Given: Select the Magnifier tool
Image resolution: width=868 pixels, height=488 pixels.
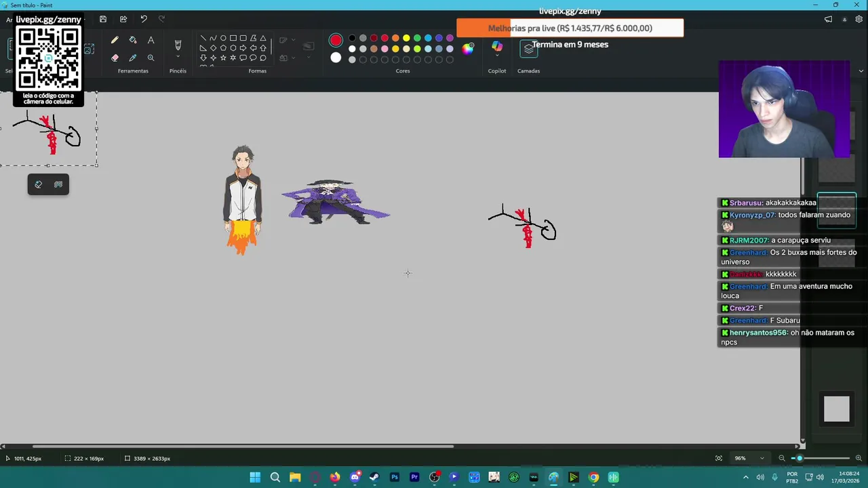Looking at the screenshot, I should pyautogui.click(x=151, y=58).
